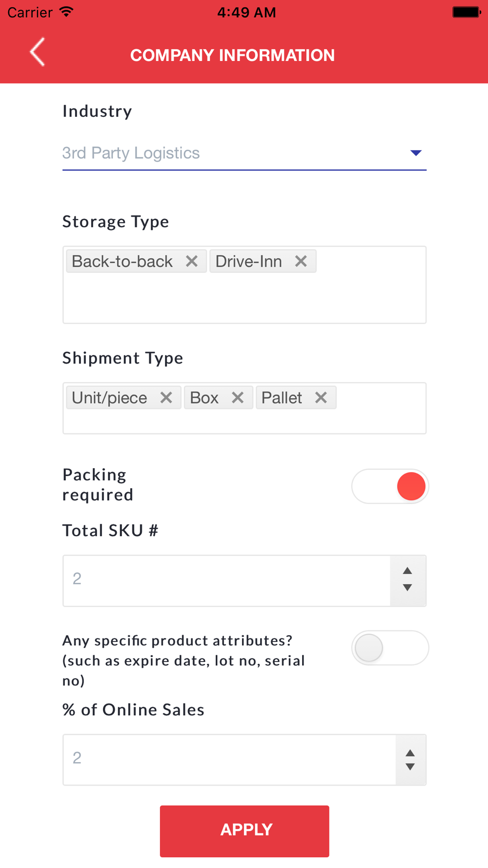Remove the Box shipment tag
Viewport: 488px width, 868px height.
click(238, 398)
